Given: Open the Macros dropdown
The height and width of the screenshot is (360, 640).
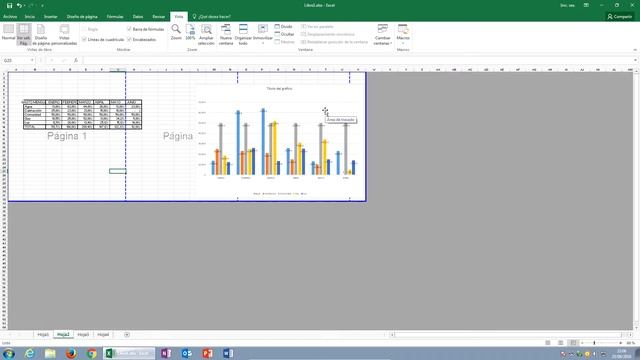Looking at the screenshot, I should pos(403,34).
